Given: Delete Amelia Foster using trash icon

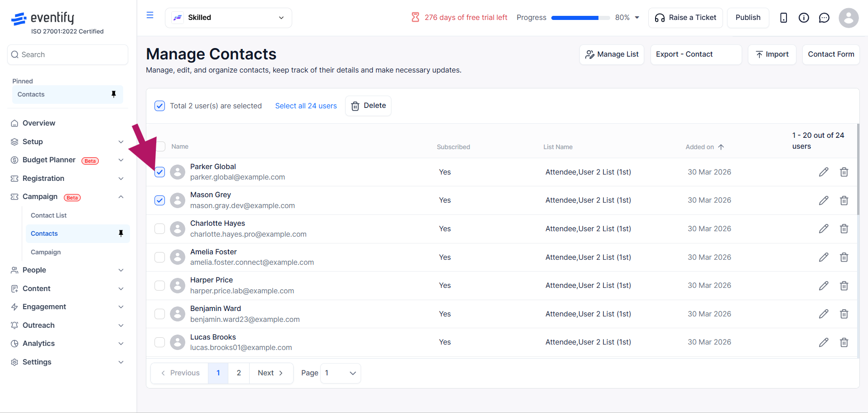Looking at the screenshot, I should [844, 257].
